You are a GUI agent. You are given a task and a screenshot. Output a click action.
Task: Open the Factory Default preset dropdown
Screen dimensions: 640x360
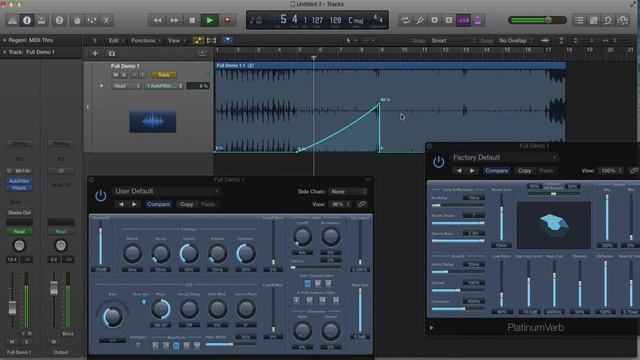click(x=504, y=158)
